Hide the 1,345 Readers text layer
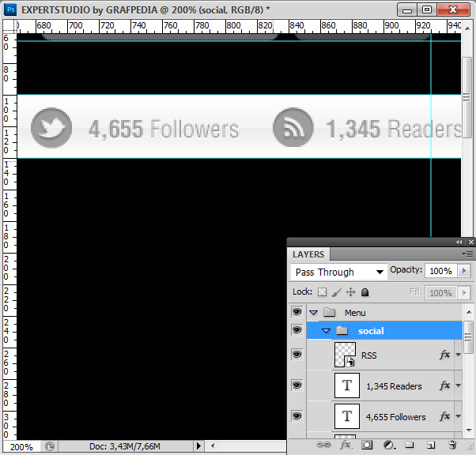476x455 pixels. coord(297,385)
